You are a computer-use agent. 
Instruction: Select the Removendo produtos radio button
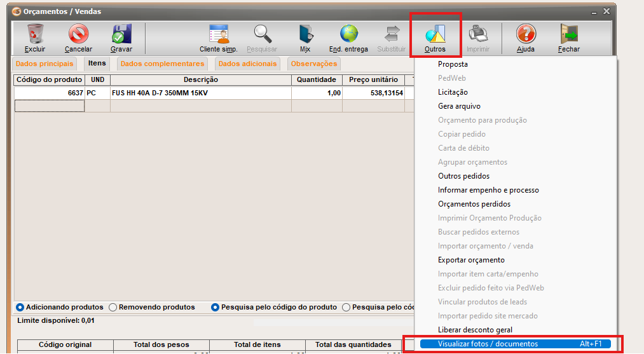pyautogui.click(x=113, y=307)
